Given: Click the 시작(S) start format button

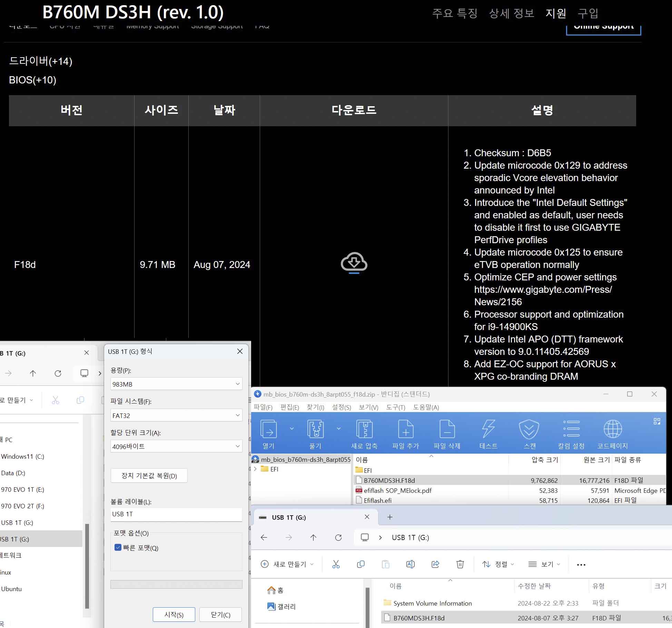Looking at the screenshot, I should tap(174, 615).
